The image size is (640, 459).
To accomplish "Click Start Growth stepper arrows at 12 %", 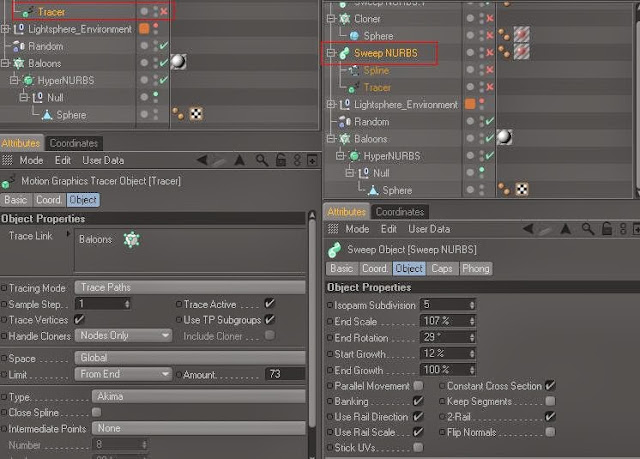I will [472, 353].
